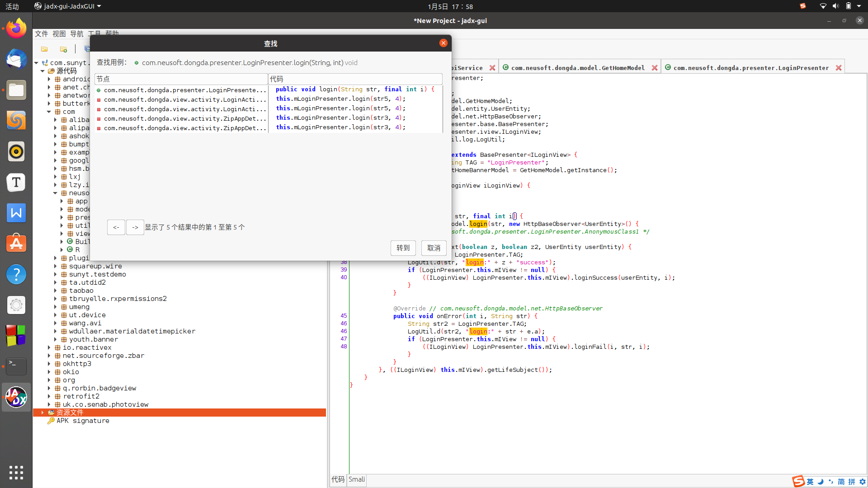Screen dimensions: 868x488
Task: Click the 活动 Activities button
Action: (12, 6)
